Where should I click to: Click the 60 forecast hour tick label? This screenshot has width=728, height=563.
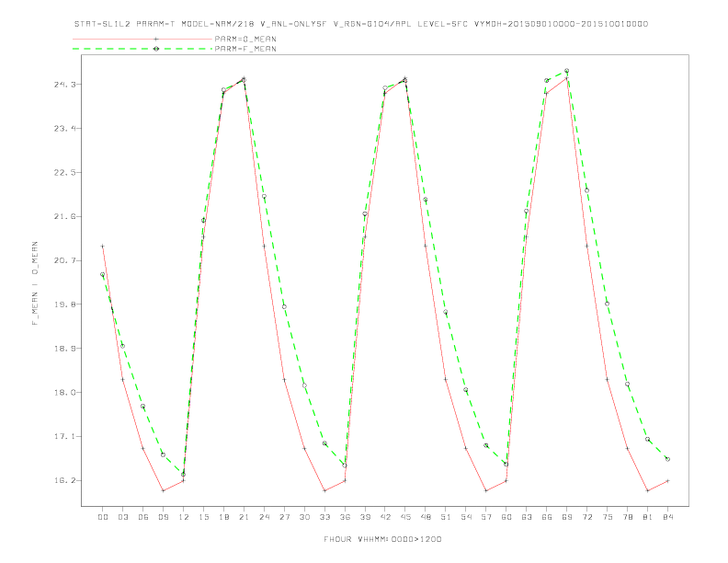click(506, 517)
